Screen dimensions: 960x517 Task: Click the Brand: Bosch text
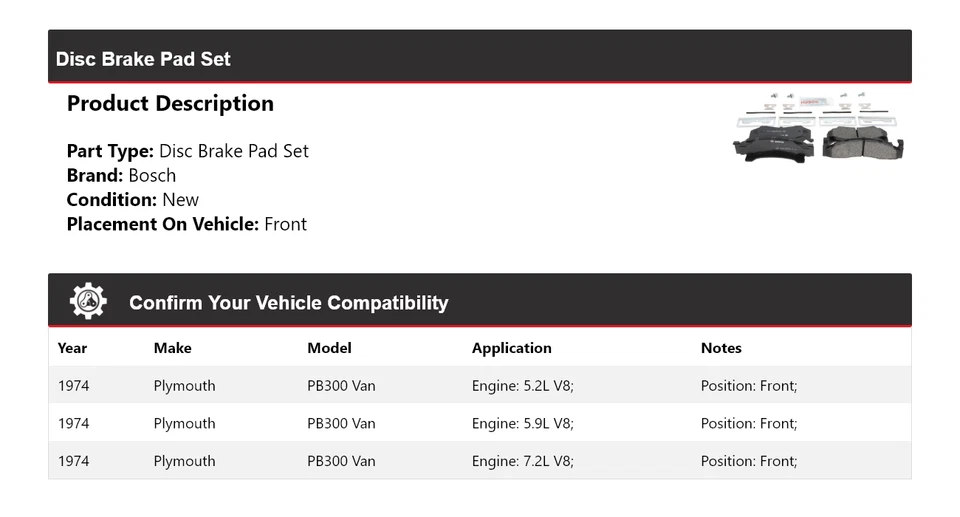pos(121,175)
